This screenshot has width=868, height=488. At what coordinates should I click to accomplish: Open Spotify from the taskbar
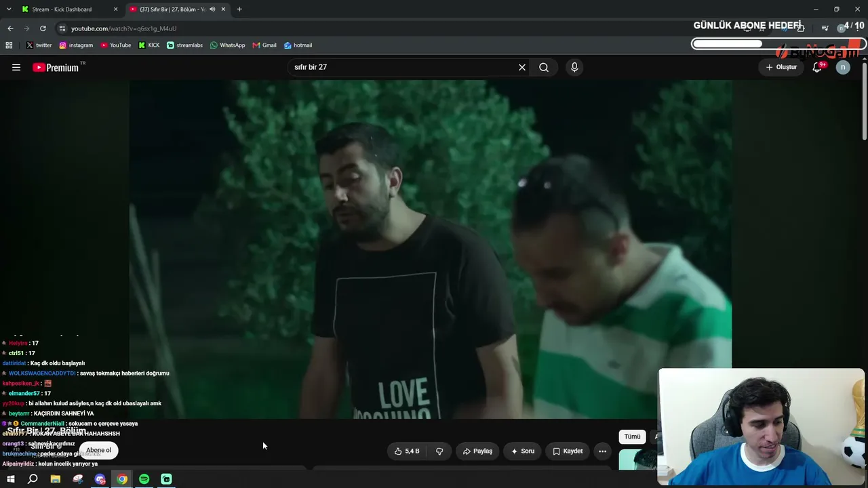(144, 479)
